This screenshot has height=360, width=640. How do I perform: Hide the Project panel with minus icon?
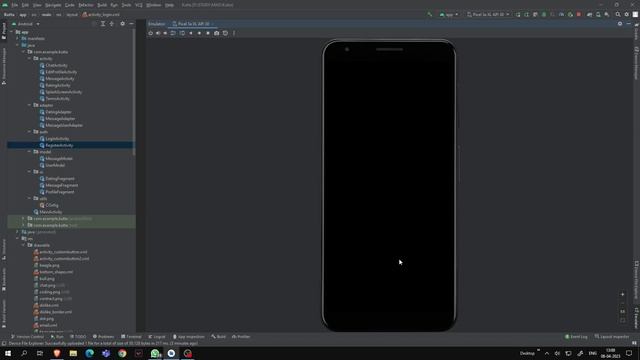tap(131, 24)
